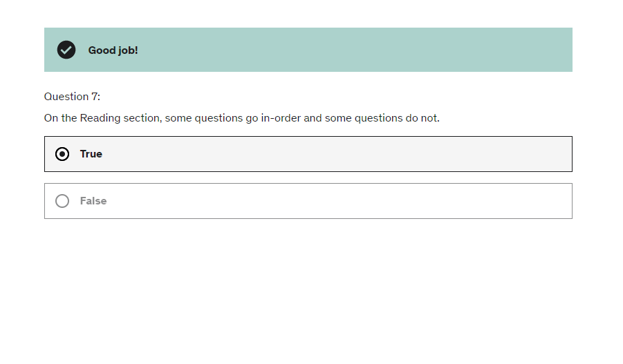Click the phrase "in-order" in the question

point(281,118)
